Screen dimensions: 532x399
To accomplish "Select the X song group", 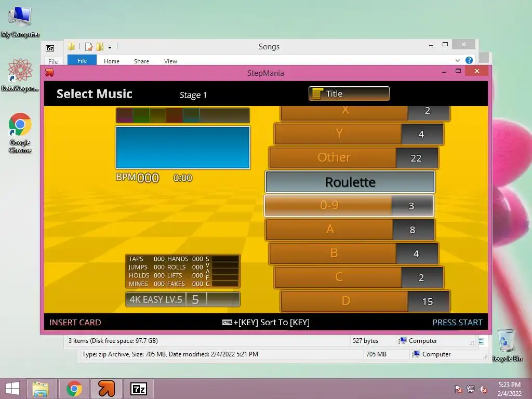I will point(365,113).
